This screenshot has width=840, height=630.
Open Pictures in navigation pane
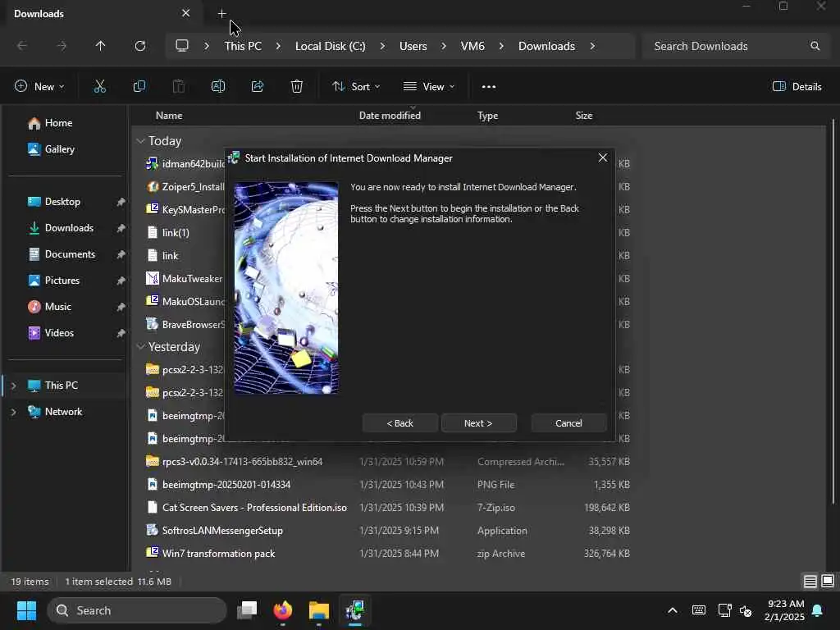pos(62,281)
